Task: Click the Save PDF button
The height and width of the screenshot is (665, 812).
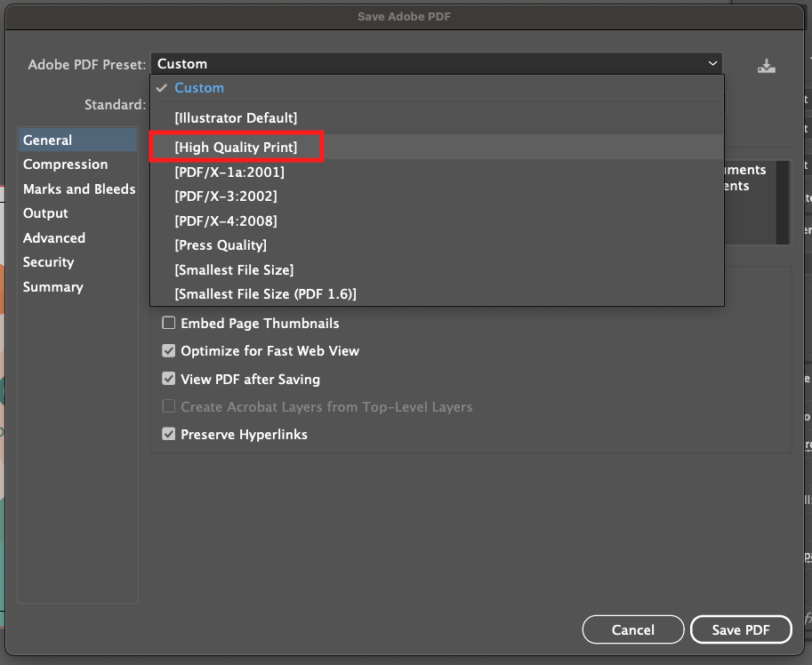Action: 741,629
